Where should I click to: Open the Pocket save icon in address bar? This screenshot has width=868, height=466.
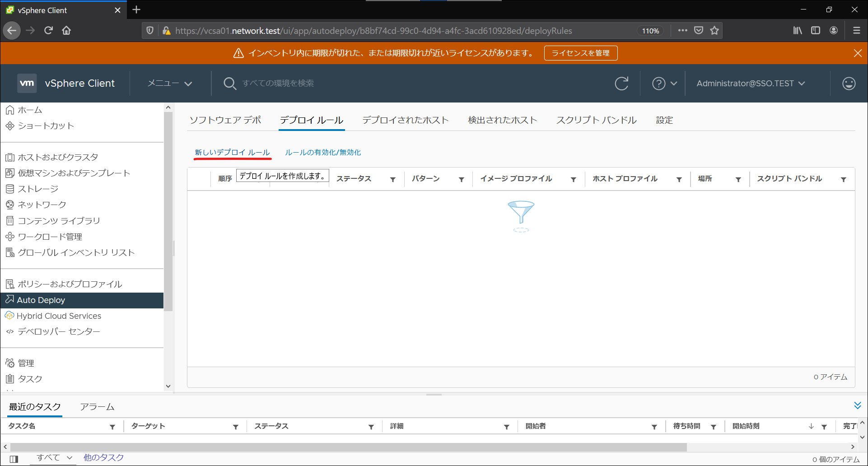coord(699,31)
